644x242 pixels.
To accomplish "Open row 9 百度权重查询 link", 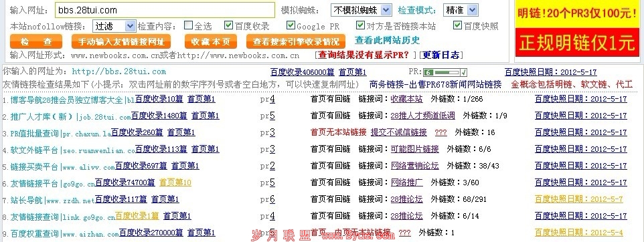I will point(64,234).
